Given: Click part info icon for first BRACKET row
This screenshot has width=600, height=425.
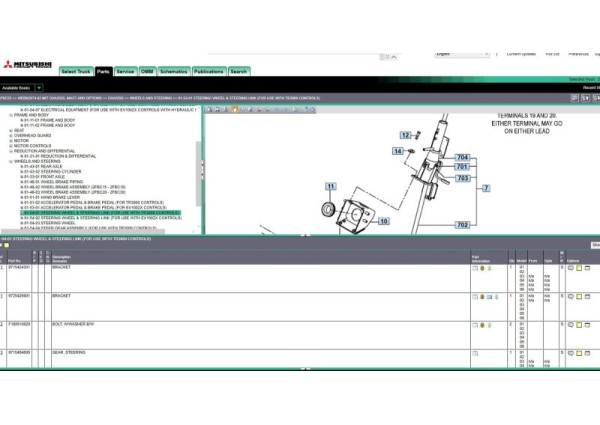Looking at the screenshot, I should [475, 268].
